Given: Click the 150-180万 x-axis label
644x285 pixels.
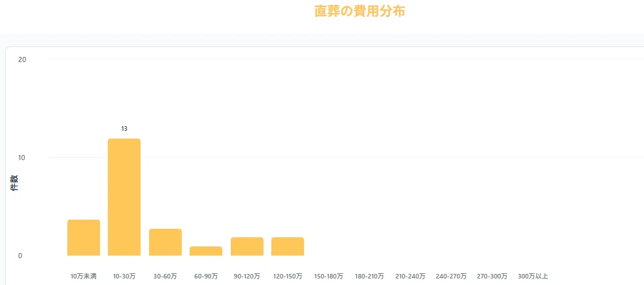Looking at the screenshot, I should (x=328, y=276).
